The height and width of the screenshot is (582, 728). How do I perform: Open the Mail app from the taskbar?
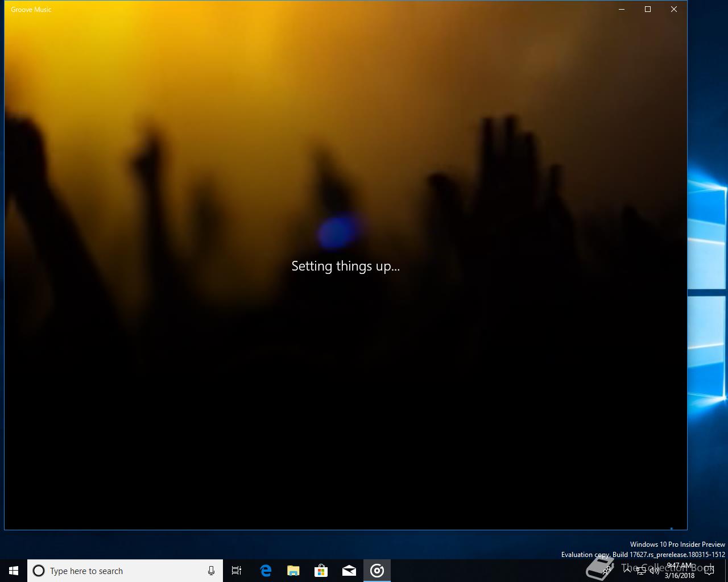tap(349, 571)
